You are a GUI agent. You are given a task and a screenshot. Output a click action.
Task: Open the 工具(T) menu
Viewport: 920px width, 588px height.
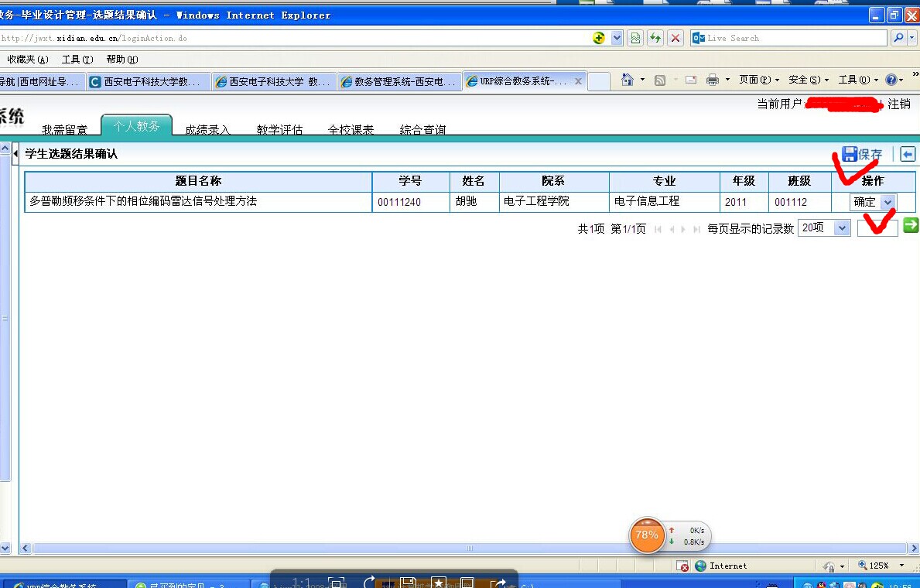(77, 60)
